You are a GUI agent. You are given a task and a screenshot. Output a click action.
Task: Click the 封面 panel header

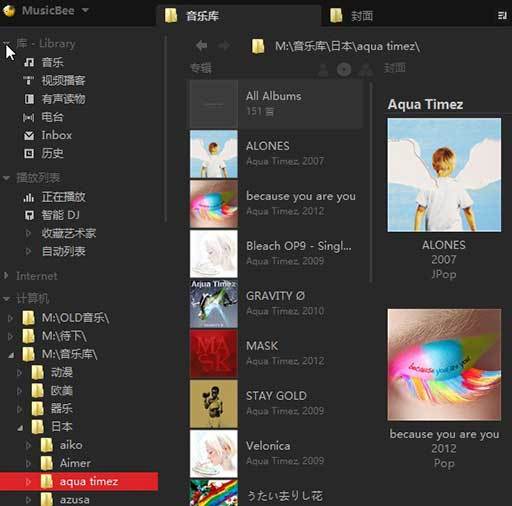coord(395,68)
